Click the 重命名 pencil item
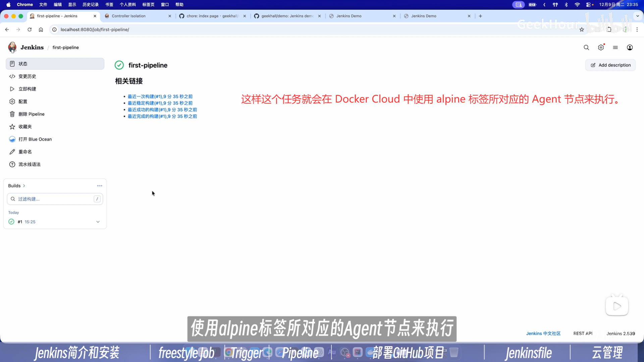This screenshot has width=644, height=362. click(25, 152)
